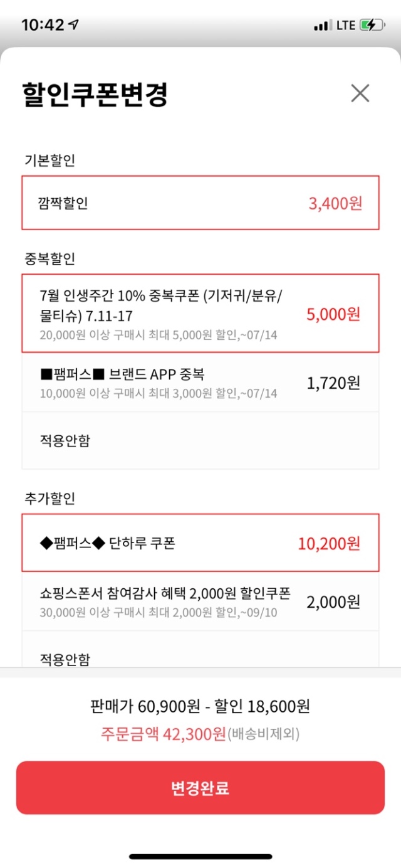Tap the 10,200원 coupon amount
Viewport: 401px width, 868px height.
(x=329, y=543)
